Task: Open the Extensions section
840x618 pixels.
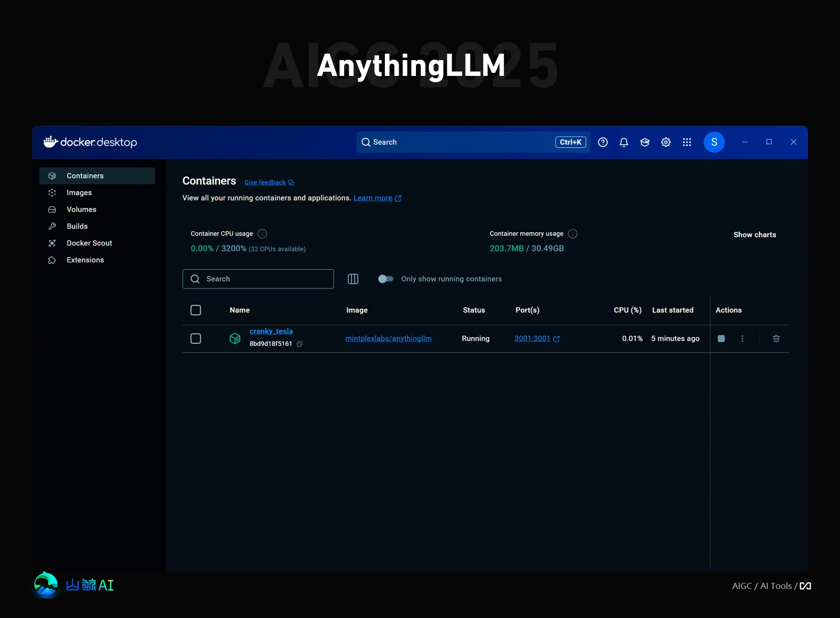Action: click(97, 260)
